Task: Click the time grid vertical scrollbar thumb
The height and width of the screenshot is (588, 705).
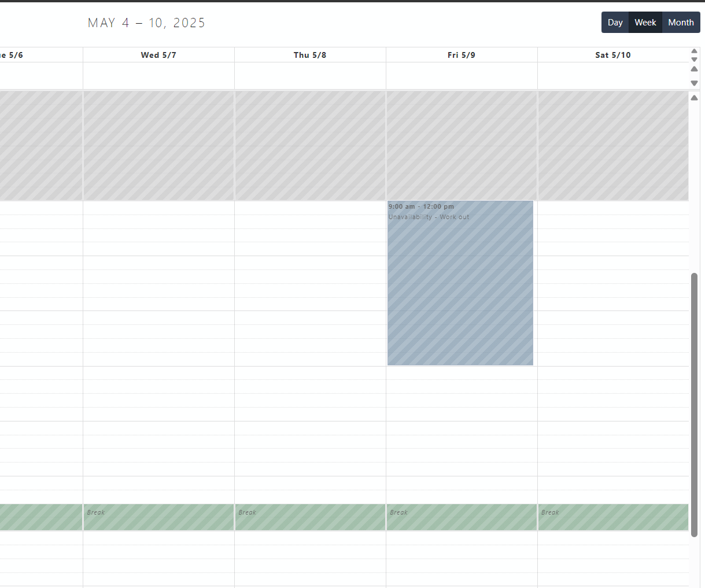Action: point(694,405)
